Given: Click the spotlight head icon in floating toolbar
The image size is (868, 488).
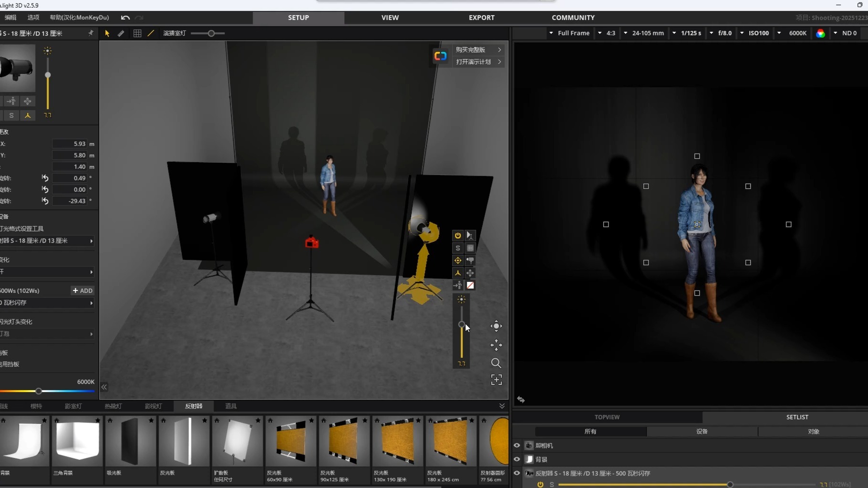Looking at the screenshot, I should (x=470, y=260).
